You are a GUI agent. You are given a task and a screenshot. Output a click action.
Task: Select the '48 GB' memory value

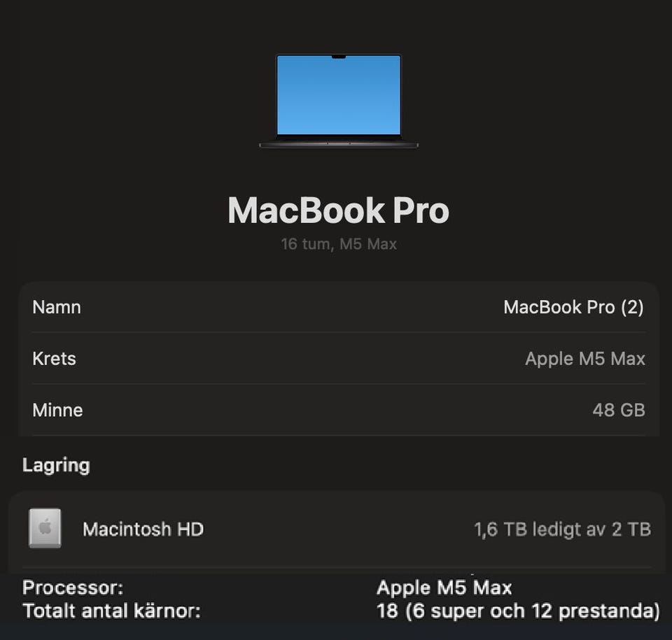(x=619, y=411)
